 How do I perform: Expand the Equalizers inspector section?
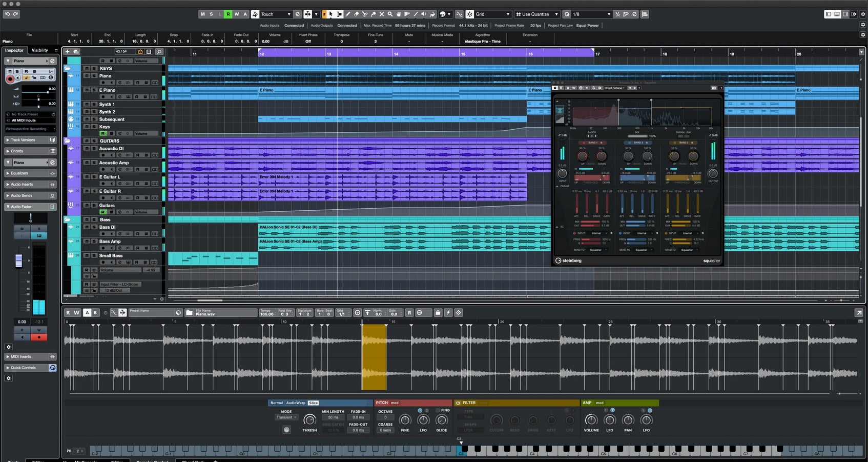pos(19,173)
